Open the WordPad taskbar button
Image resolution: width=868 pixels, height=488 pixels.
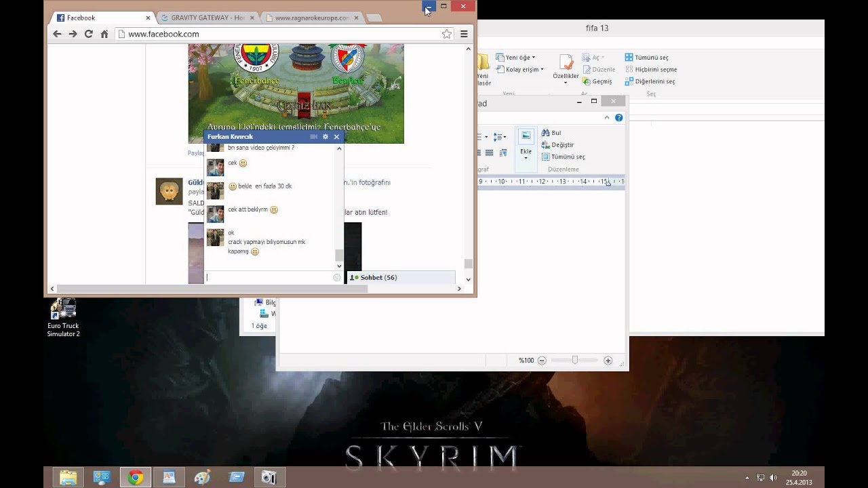tap(169, 477)
